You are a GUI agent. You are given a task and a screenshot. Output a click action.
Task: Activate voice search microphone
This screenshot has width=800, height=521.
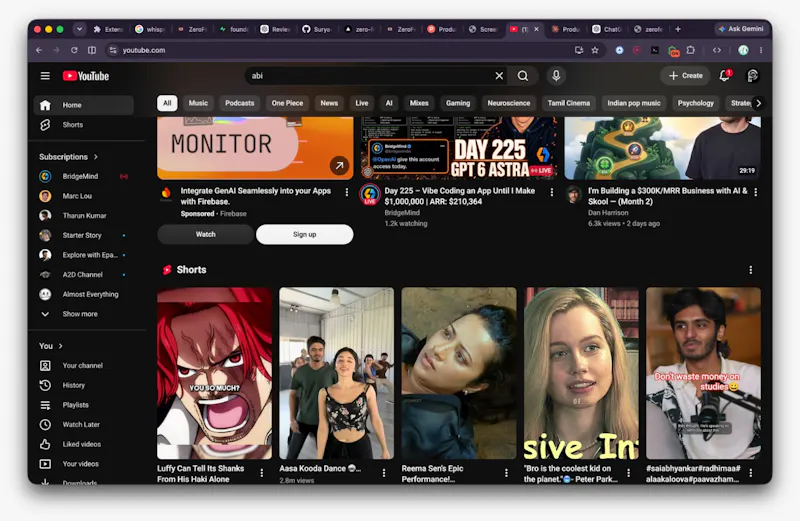click(556, 76)
